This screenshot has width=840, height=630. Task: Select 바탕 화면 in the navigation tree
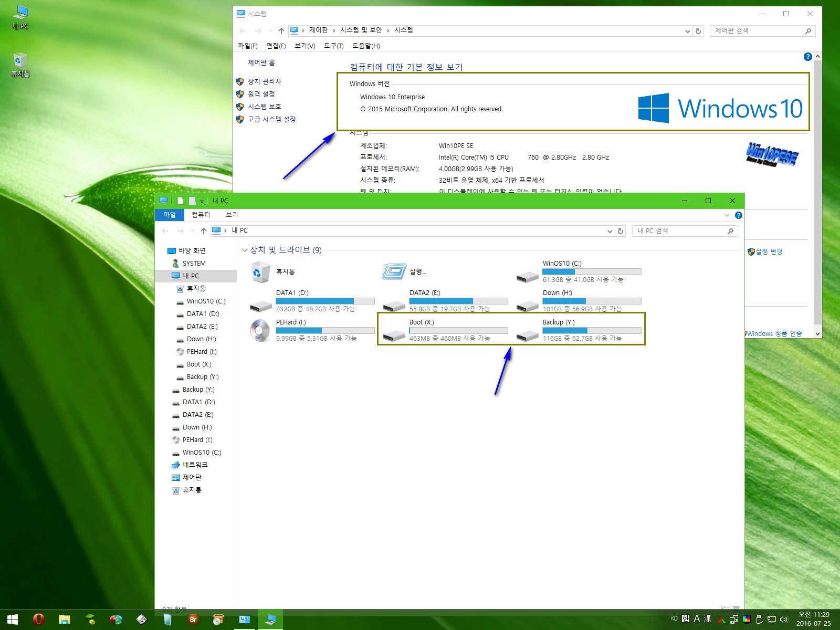pos(192,250)
